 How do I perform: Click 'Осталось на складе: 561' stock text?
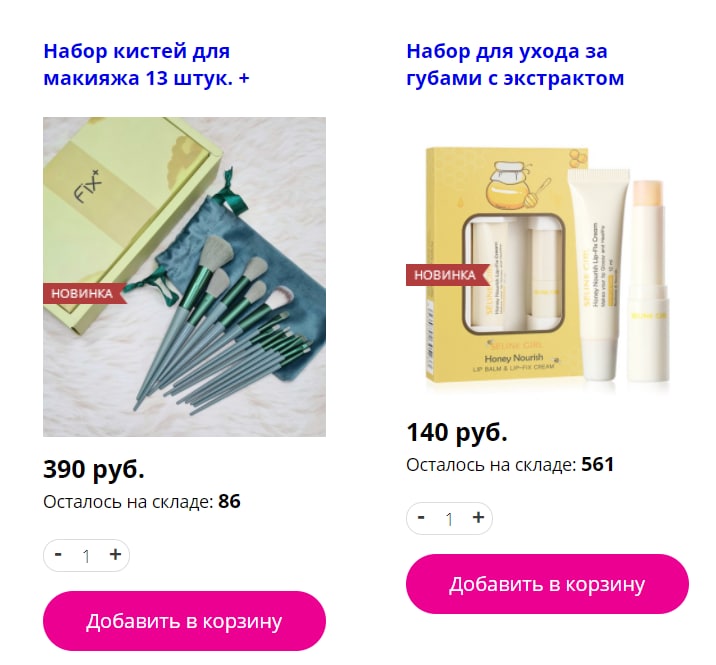click(510, 464)
